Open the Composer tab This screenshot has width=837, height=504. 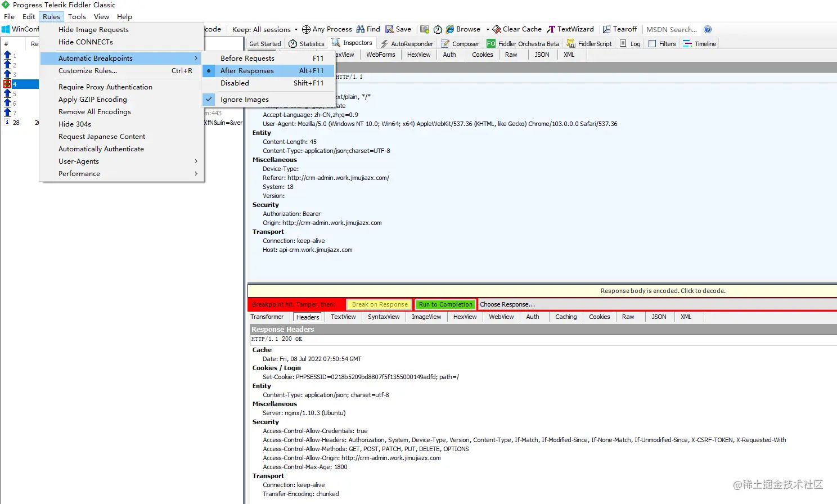tap(460, 44)
